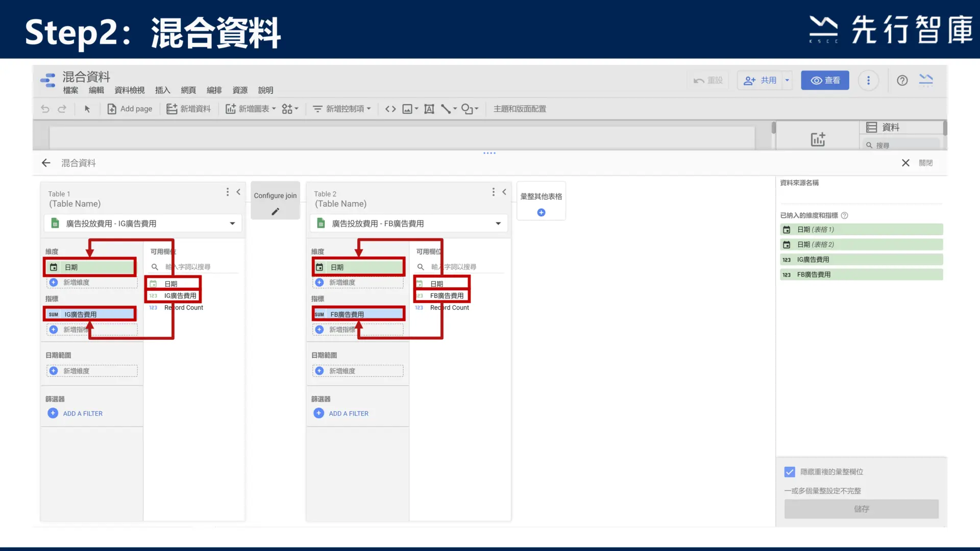Click 彙整其他表格 join another table plus
The width and height of the screenshot is (980, 551).
tap(541, 212)
